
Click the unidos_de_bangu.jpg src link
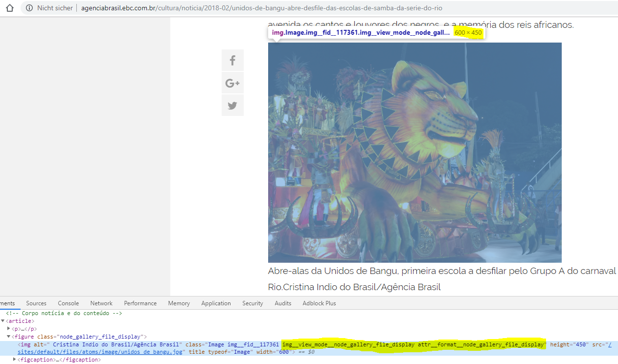pos(101,352)
